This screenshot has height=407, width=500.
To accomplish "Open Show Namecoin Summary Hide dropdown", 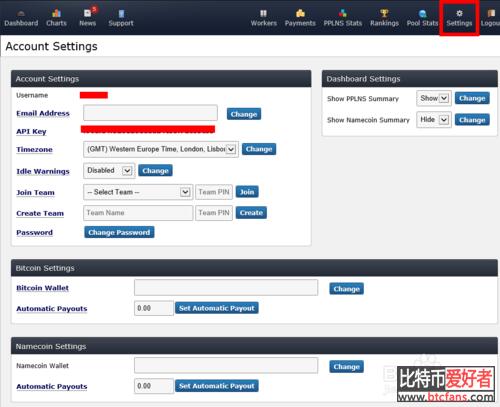I will pyautogui.click(x=434, y=120).
